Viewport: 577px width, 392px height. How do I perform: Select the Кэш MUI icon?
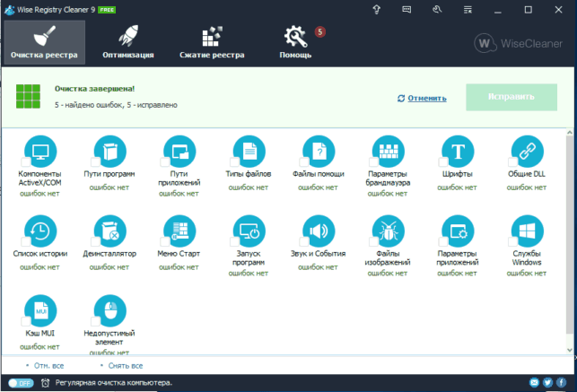pos(40,310)
